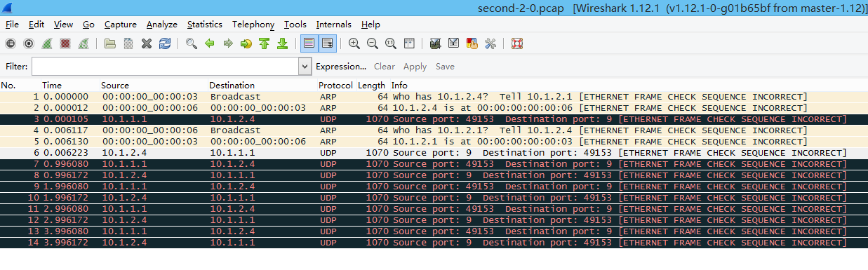
Task: Restart the running live capture
Action: click(x=84, y=43)
